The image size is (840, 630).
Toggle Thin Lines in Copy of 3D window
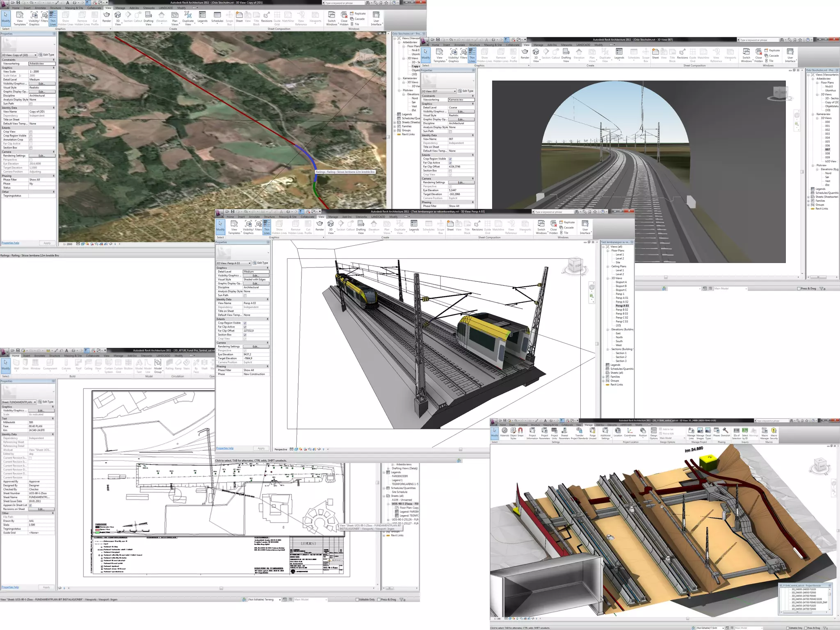pyautogui.click(x=53, y=18)
